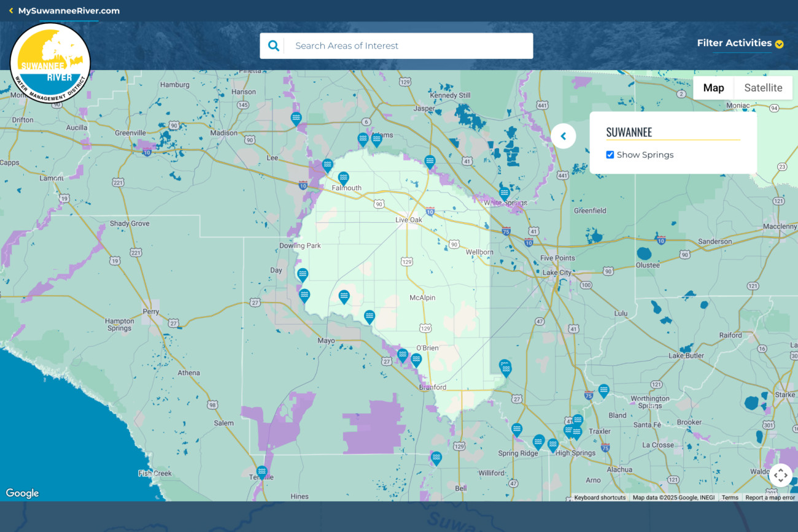This screenshot has height=532, width=798.
Task: Switch to the Satellite map view
Action: 763,88
